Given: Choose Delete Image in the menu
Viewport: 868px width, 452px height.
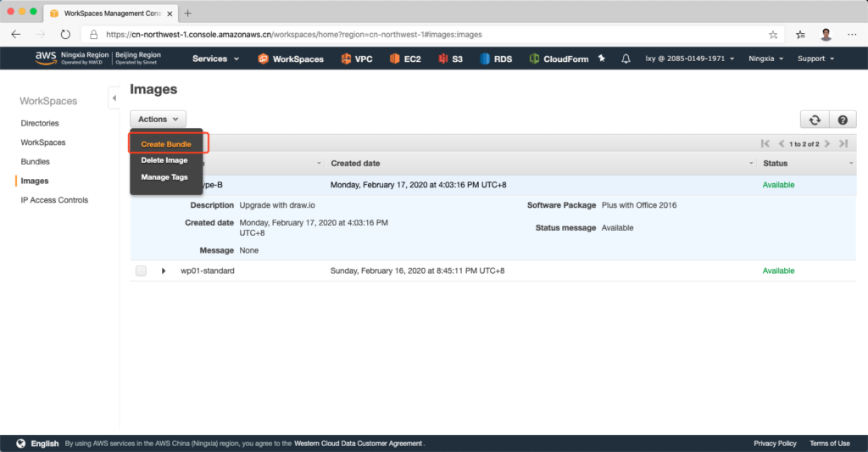Looking at the screenshot, I should coord(164,160).
